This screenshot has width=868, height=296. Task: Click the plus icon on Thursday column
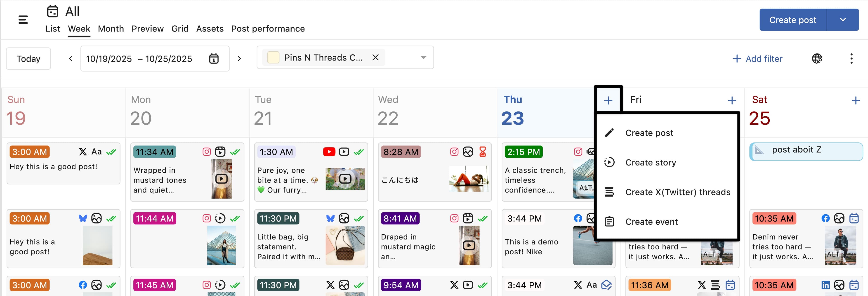click(608, 101)
